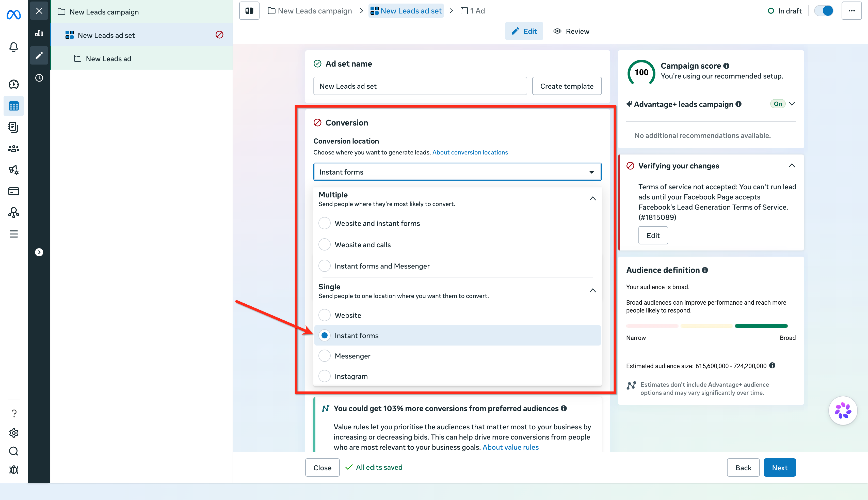Open the Audiences people icon in sidebar
This screenshot has width=868, height=500.
click(13, 148)
